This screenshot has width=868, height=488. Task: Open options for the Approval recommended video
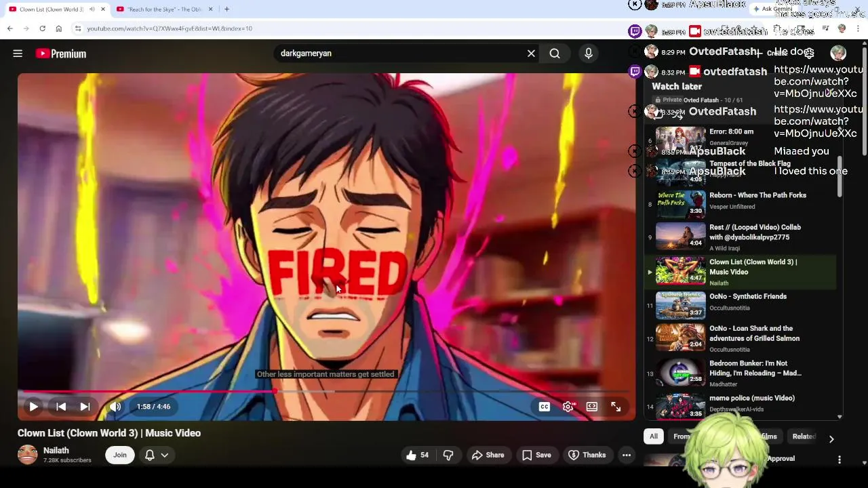coord(840,460)
